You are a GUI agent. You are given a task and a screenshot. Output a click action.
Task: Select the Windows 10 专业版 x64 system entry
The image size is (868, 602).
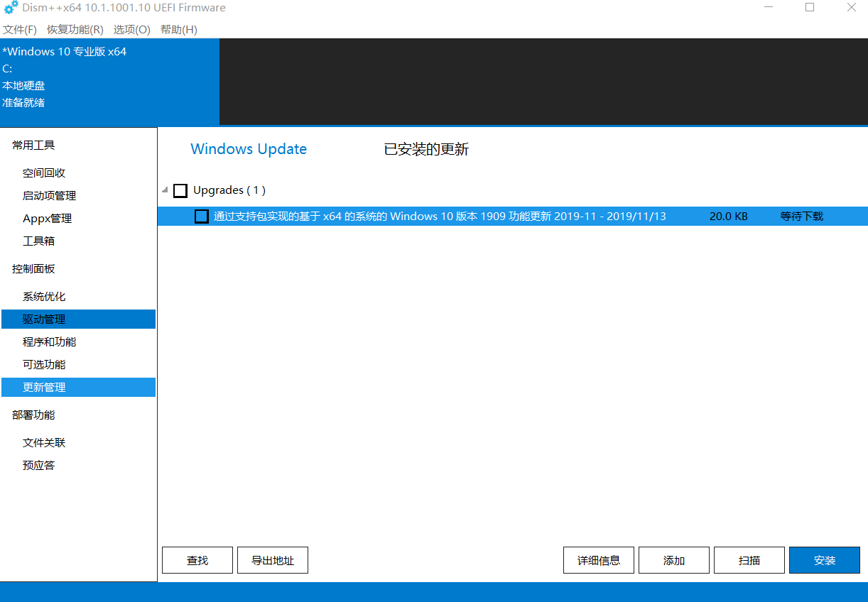click(65, 51)
